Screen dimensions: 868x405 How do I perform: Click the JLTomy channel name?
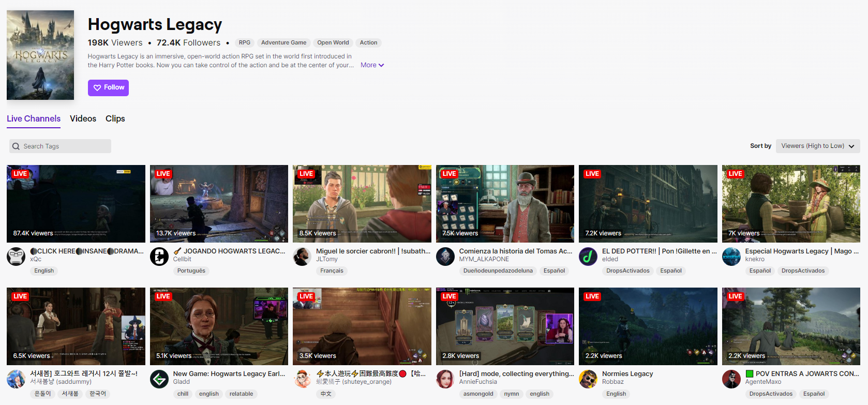327,259
